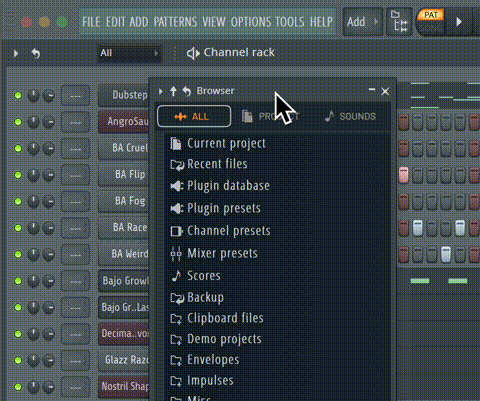Click the Add button in top toolbar
480x401 pixels.
(x=362, y=22)
